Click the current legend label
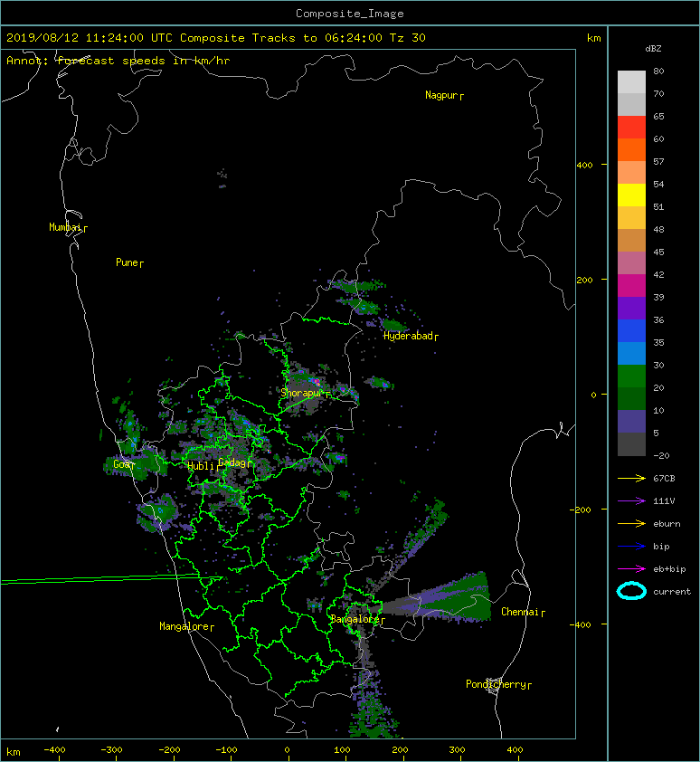 [x=672, y=592]
